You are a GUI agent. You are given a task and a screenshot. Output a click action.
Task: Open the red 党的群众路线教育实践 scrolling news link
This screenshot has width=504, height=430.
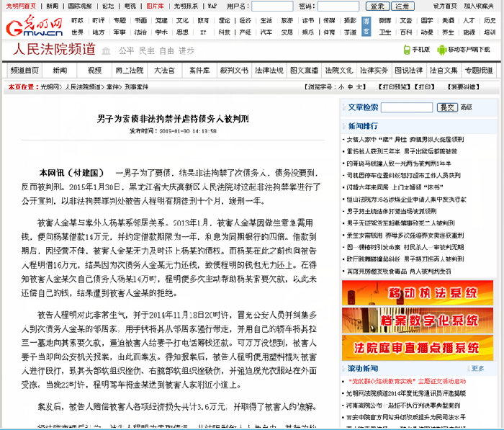click(x=408, y=382)
